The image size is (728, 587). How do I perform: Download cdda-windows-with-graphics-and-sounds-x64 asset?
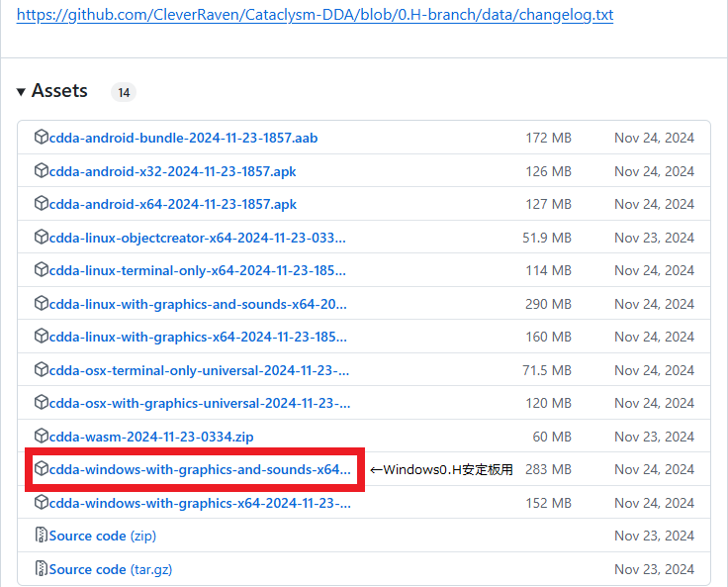coord(200,469)
